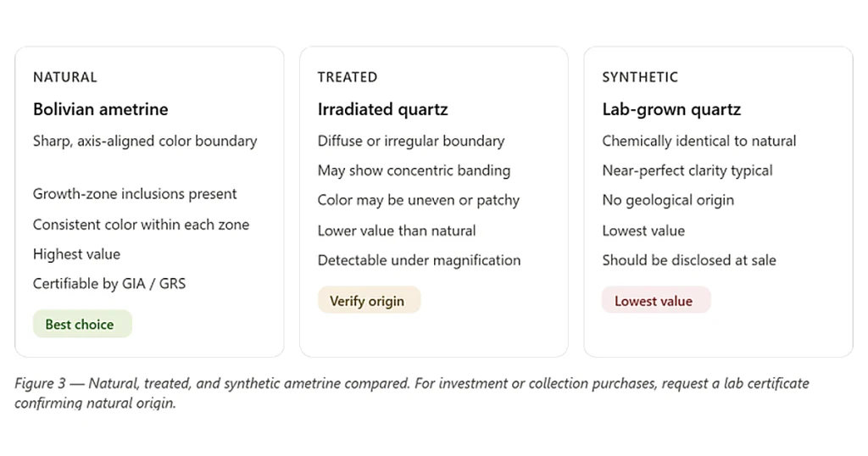Click the SYNTHETIC category label
Image resolution: width=868 pixels, height=456 pixels.
point(640,77)
